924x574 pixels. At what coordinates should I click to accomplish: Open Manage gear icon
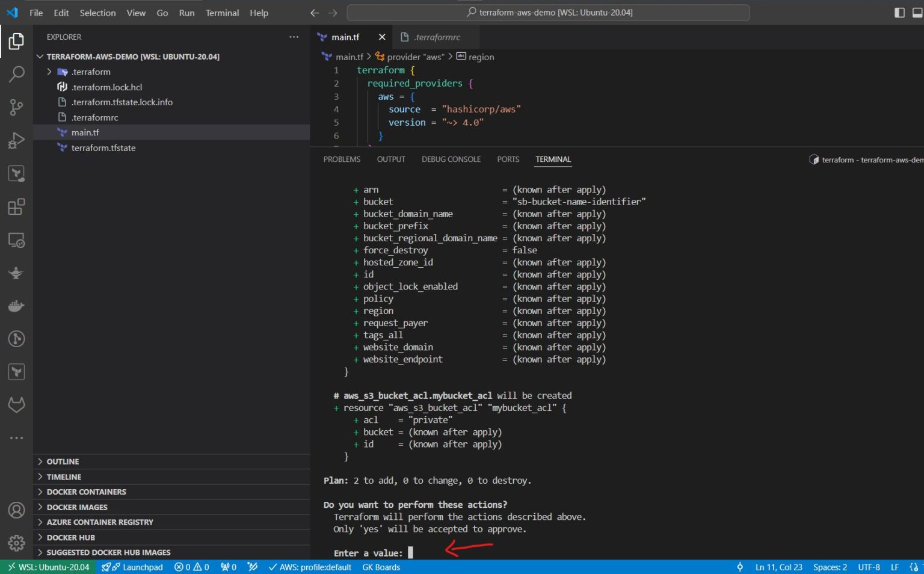(16, 543)
